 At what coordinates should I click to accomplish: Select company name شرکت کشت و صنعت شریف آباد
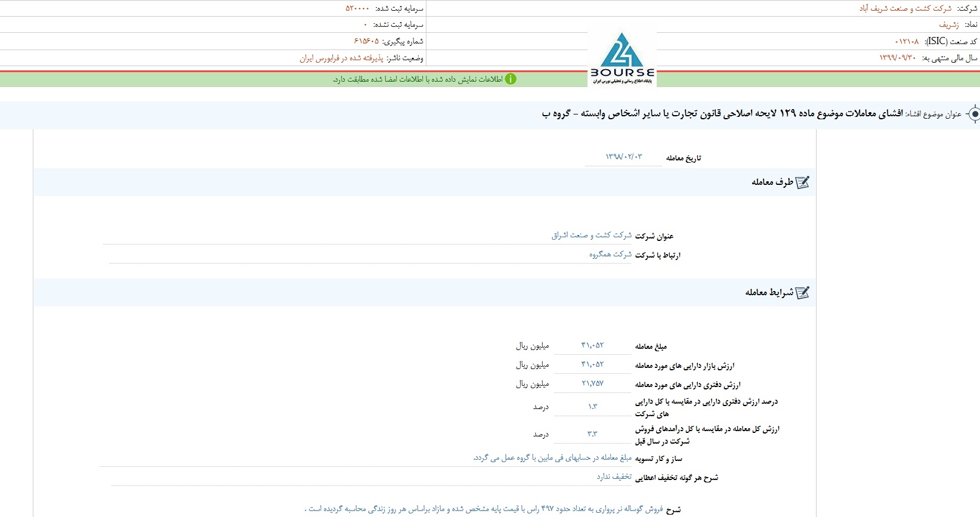pyautogui.click(x=905, y=8)
